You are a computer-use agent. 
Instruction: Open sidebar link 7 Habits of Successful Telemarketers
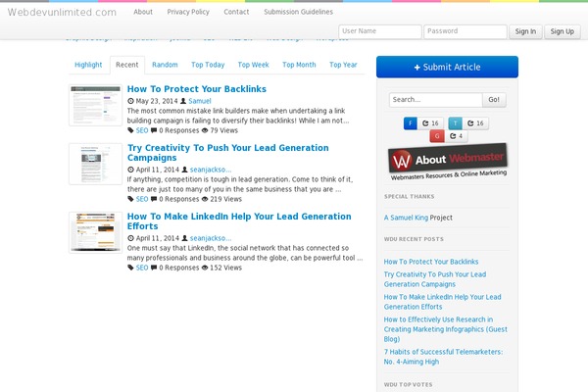click(x=443, y=357)
